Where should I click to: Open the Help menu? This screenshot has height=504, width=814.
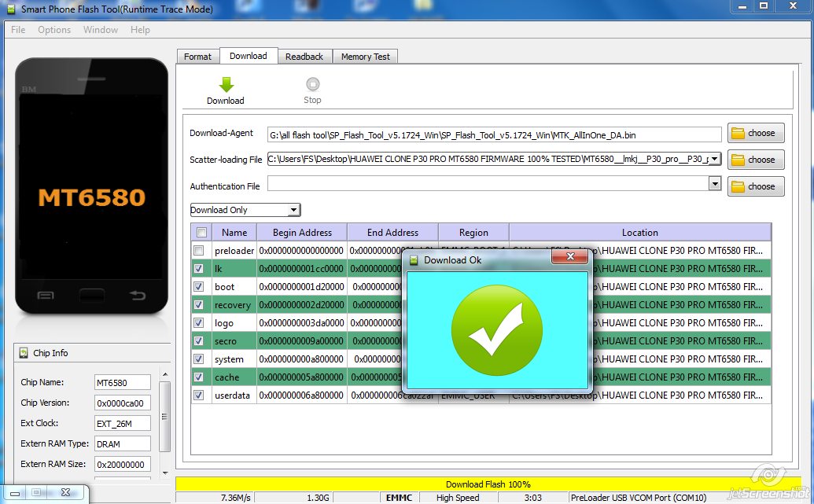tap(140, 30)
